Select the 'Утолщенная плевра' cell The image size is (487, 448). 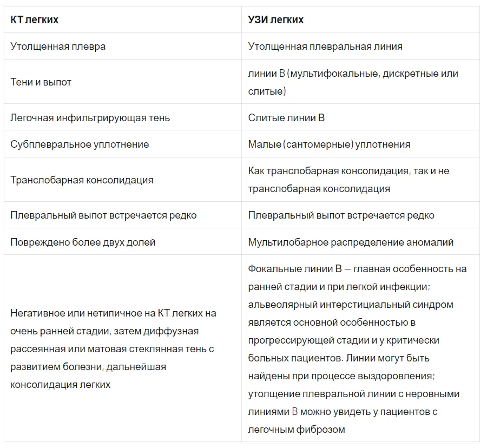pyautogui.click(x=58, y=47)
